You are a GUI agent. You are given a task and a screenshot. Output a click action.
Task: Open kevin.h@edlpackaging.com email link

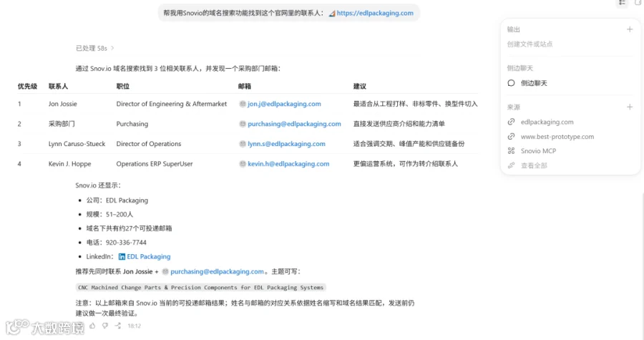288,164
